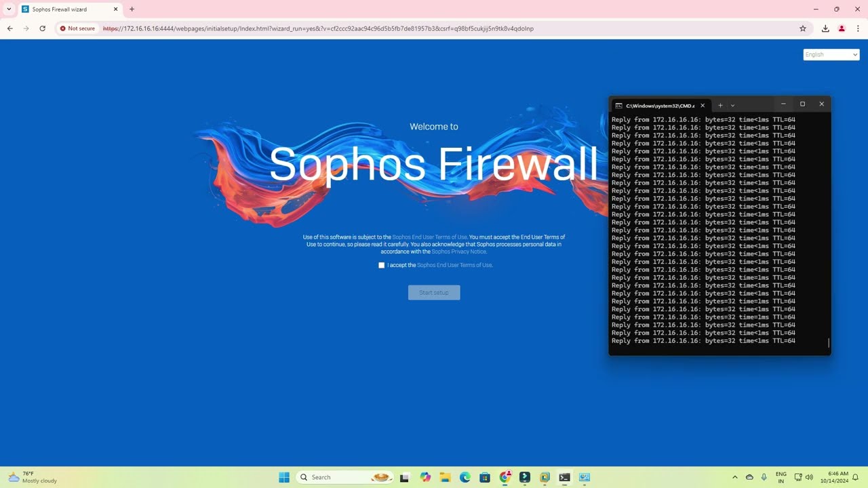Image resolution: width=868 pixels, height=488 pixels.
Task: Reload the Sophos Firewall wizard page
Action: tap(43, 28)
